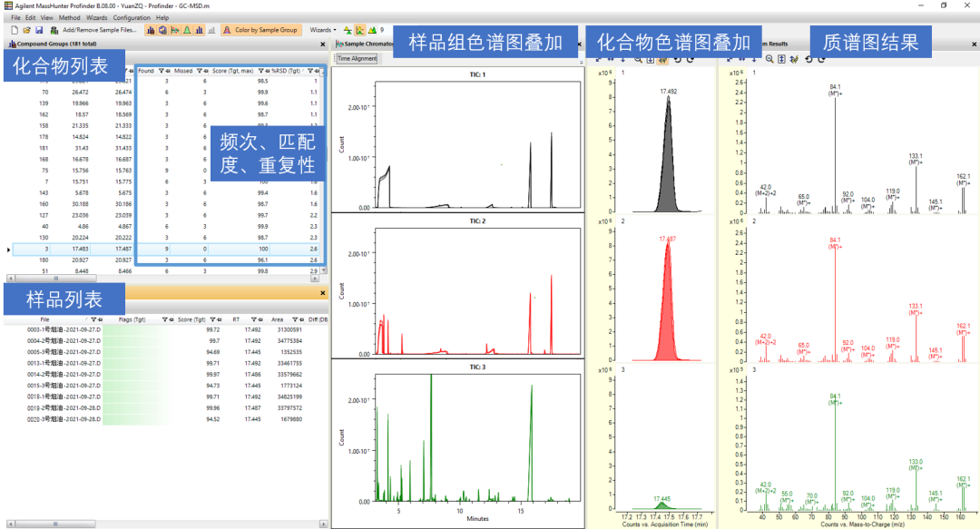Click the Open folder icon in toolbar
980x529 pixels.
(27, 30)
